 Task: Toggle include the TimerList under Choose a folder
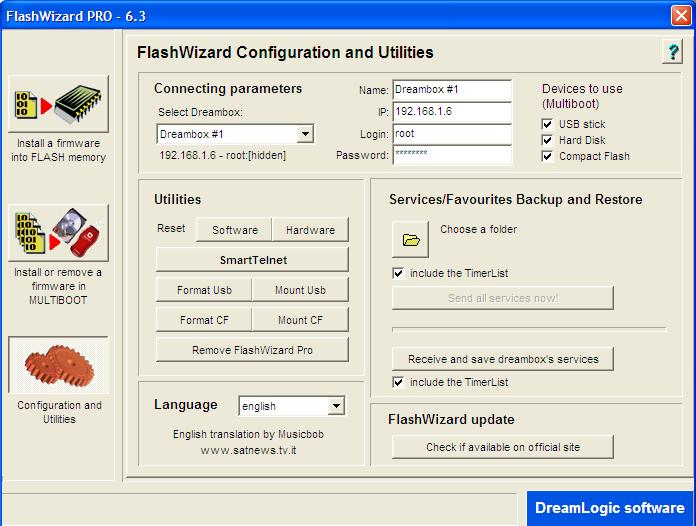click(398, 273)
